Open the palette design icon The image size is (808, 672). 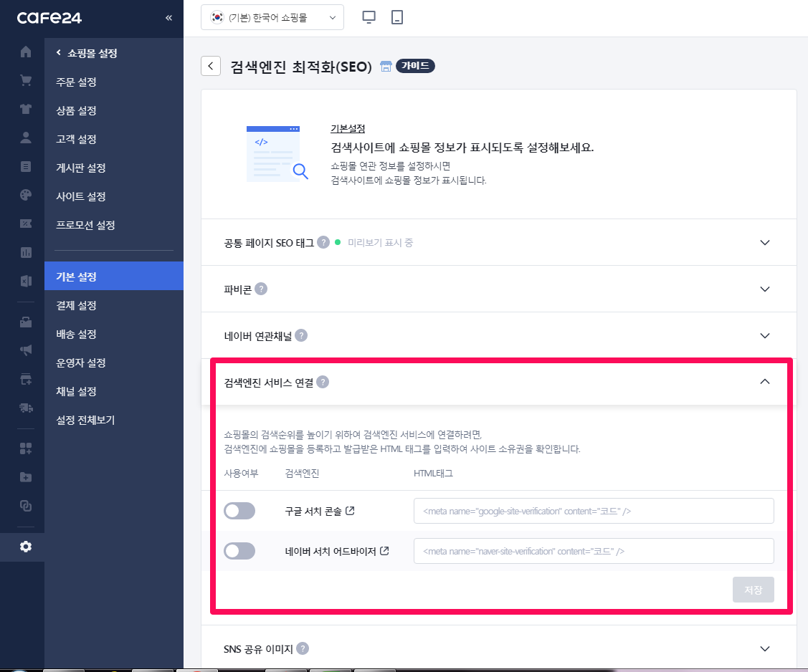click(26, 195)
